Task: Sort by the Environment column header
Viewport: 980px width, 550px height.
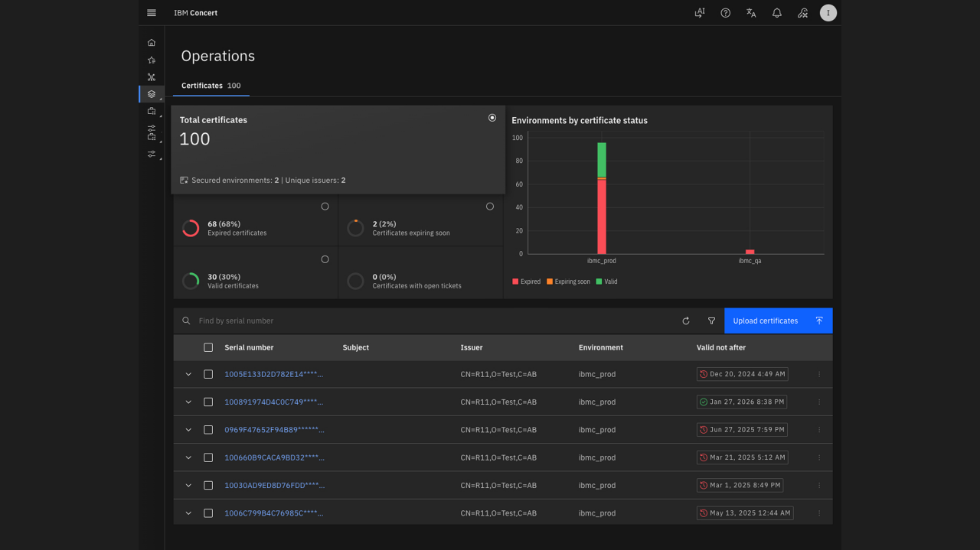Action: [x=601, y=347]
